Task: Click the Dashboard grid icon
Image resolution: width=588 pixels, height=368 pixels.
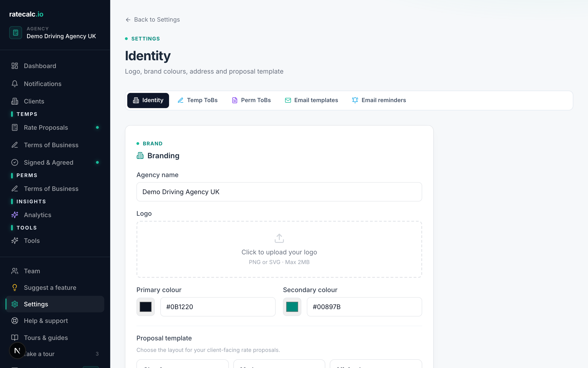Action: point(14,66)
